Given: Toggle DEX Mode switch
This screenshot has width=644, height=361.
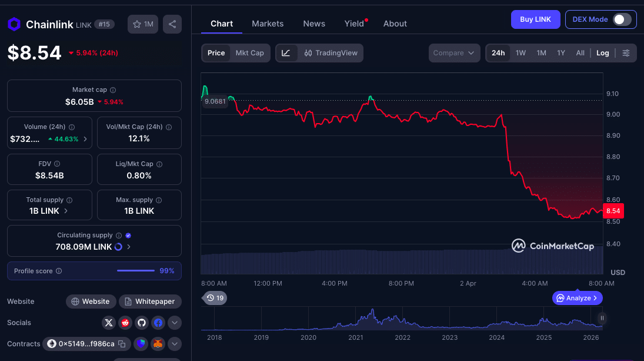Looking at the screenshot, I should tap(622, 19).
